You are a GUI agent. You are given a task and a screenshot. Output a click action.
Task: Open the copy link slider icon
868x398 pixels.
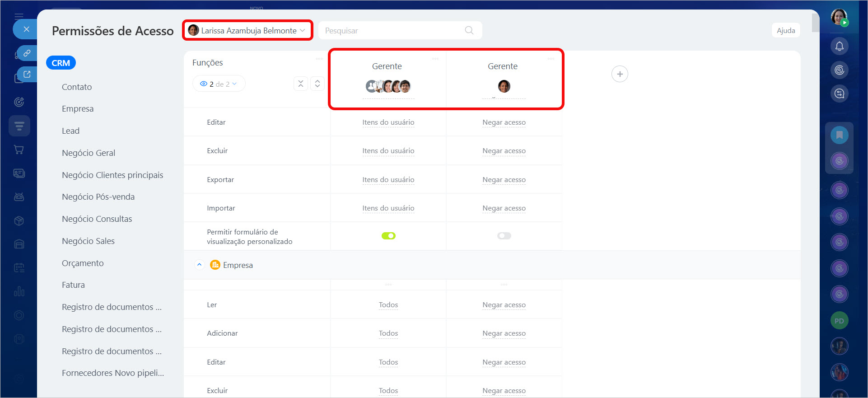coord(27,53)
